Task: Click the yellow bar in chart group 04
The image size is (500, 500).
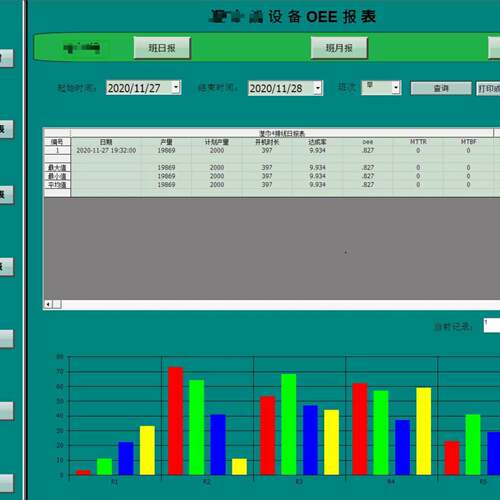Action: 424,431
